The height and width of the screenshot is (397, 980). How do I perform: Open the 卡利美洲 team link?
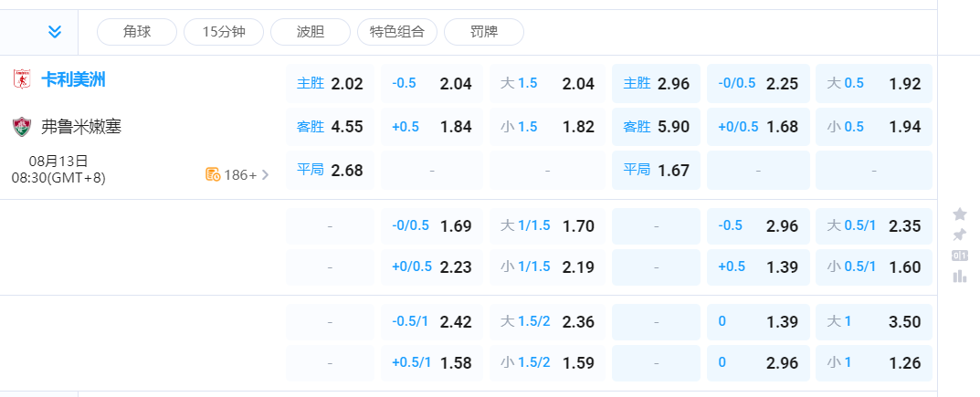(73, 80)
